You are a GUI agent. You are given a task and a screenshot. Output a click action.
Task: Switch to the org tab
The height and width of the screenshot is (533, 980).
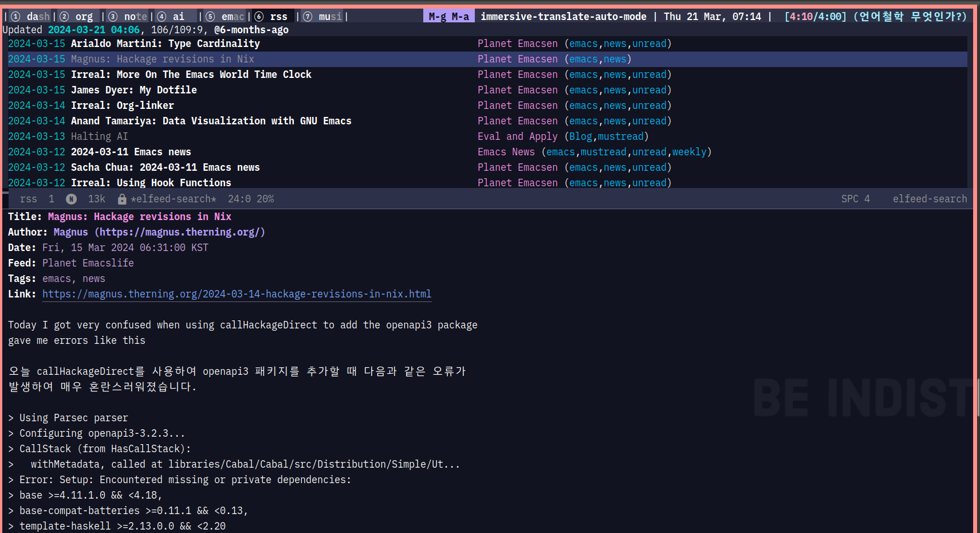78,17
